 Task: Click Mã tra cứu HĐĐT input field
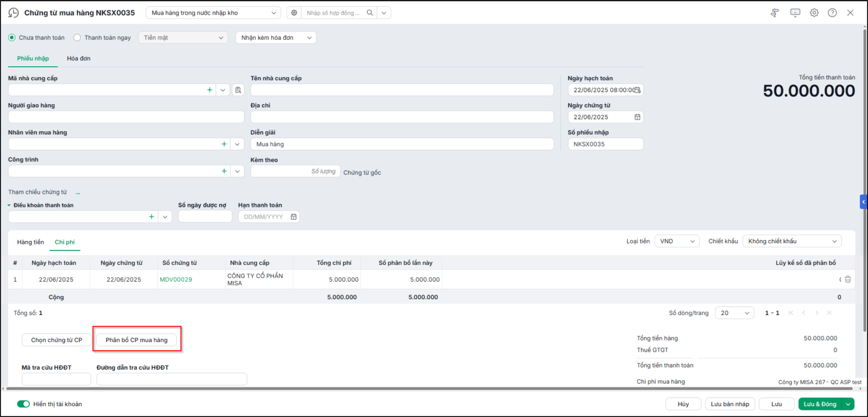click(56, 379)
